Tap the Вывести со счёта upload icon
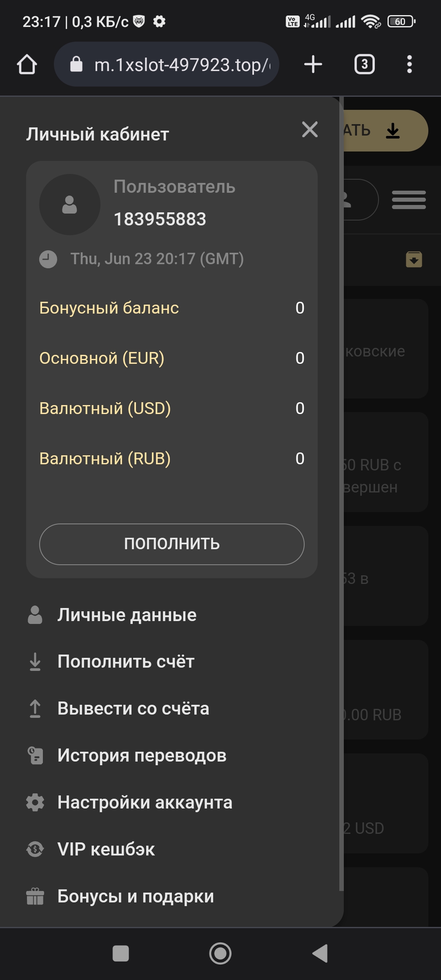 point(35,708)
